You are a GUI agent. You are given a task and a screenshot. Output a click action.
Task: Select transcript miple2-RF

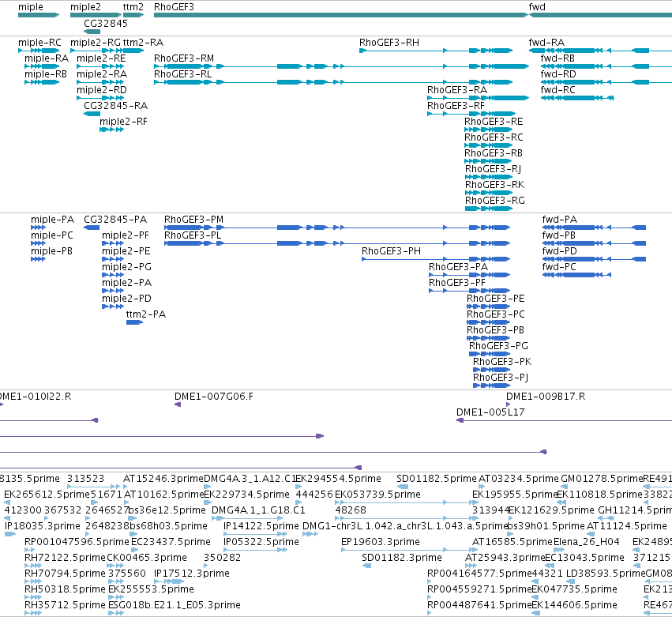[x=112, y=130]
